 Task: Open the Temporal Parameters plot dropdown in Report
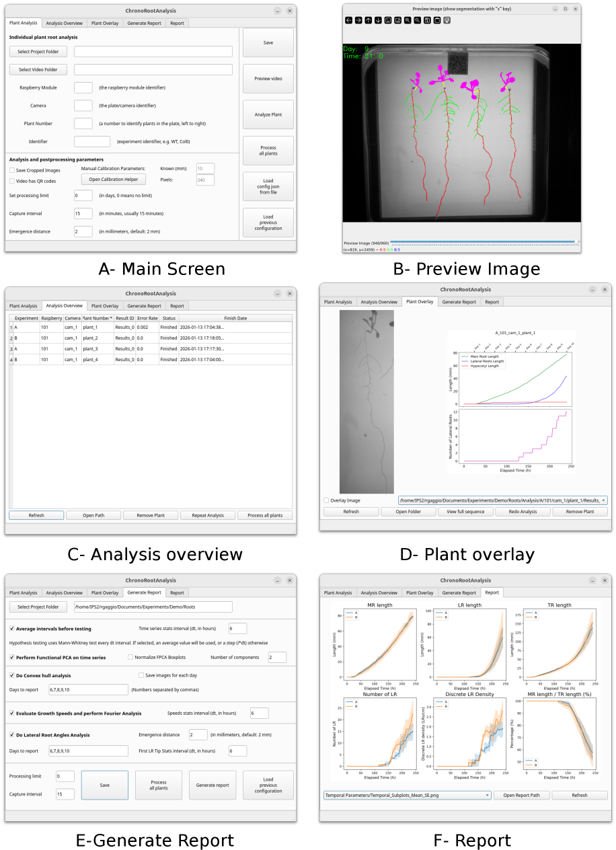point(407,795)
